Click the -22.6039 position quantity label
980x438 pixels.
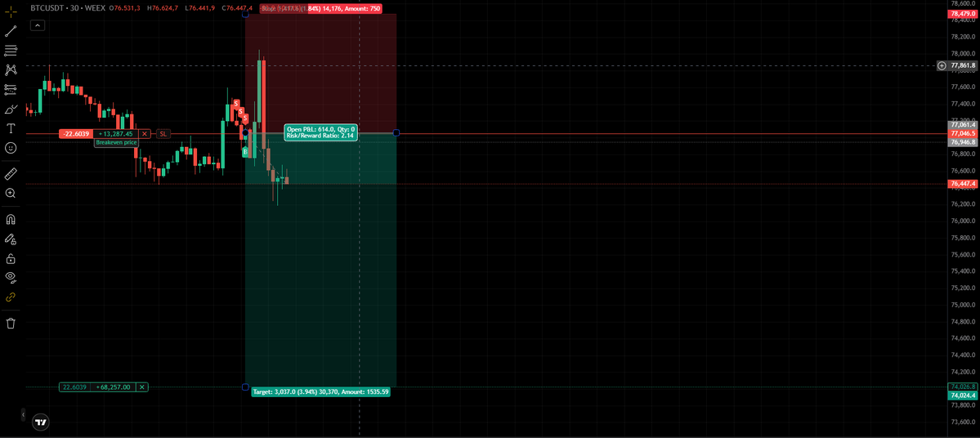[77, 134]
